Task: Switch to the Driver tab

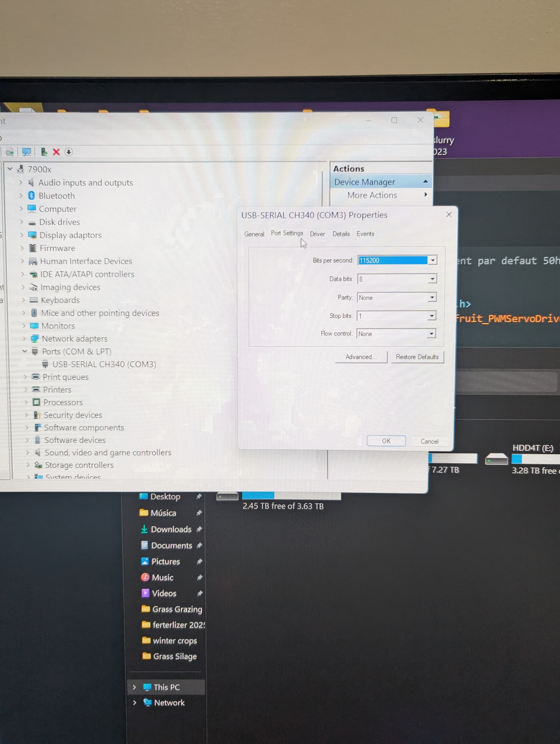Action: [317, 234]
